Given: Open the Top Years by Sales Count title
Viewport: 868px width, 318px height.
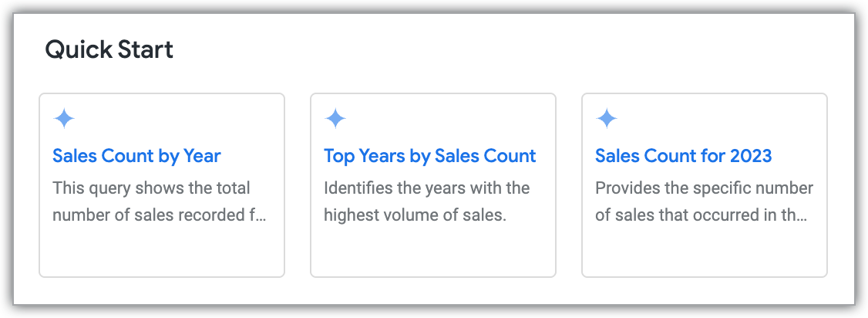Looking at the screenshot, I should pyautogui.click(x=429, y=156).
